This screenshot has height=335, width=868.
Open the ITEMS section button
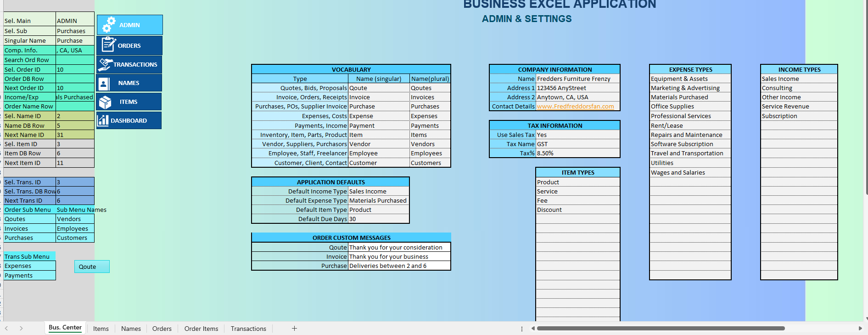(129, 102)
